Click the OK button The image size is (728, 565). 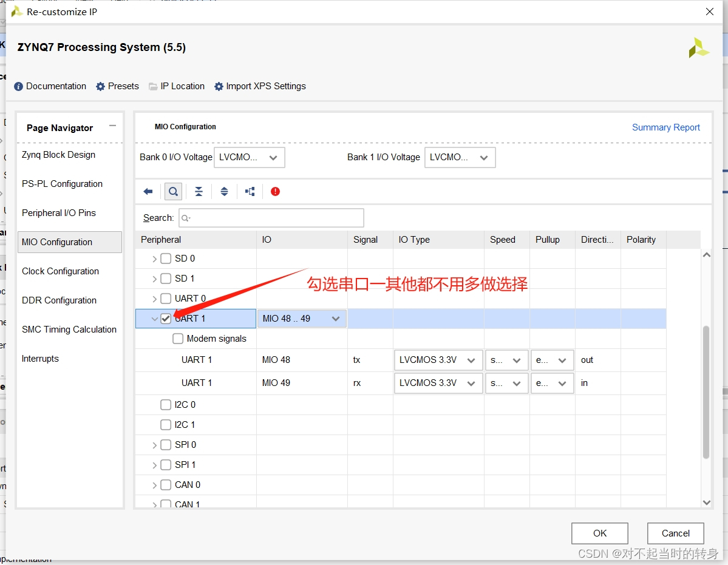pyautogui.click(x=600, y=533)
